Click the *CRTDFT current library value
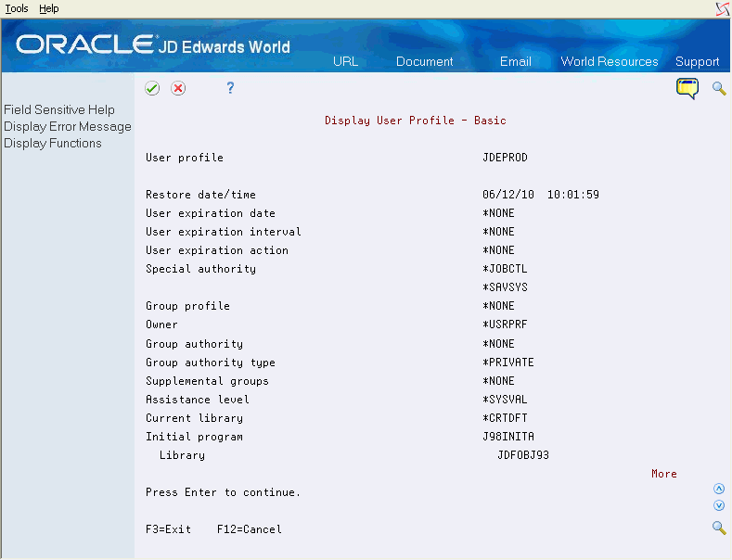The image size is (732, 560). pos(505,418)
